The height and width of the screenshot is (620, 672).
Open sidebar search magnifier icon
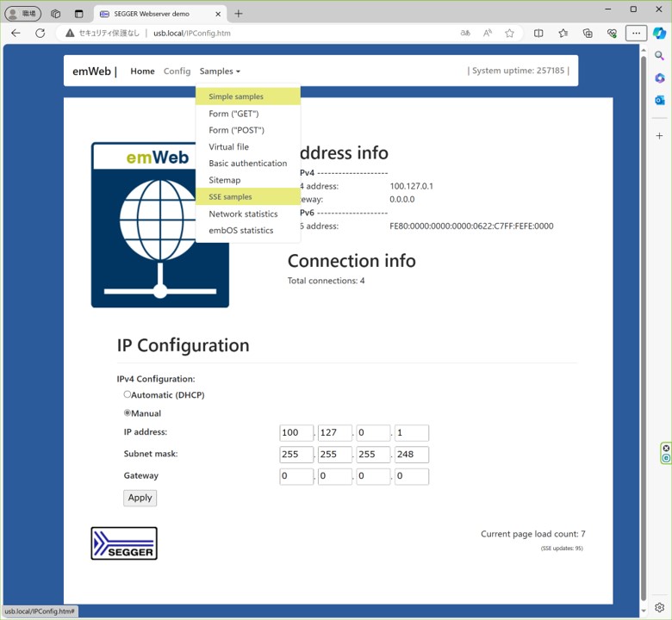point(659,56)
